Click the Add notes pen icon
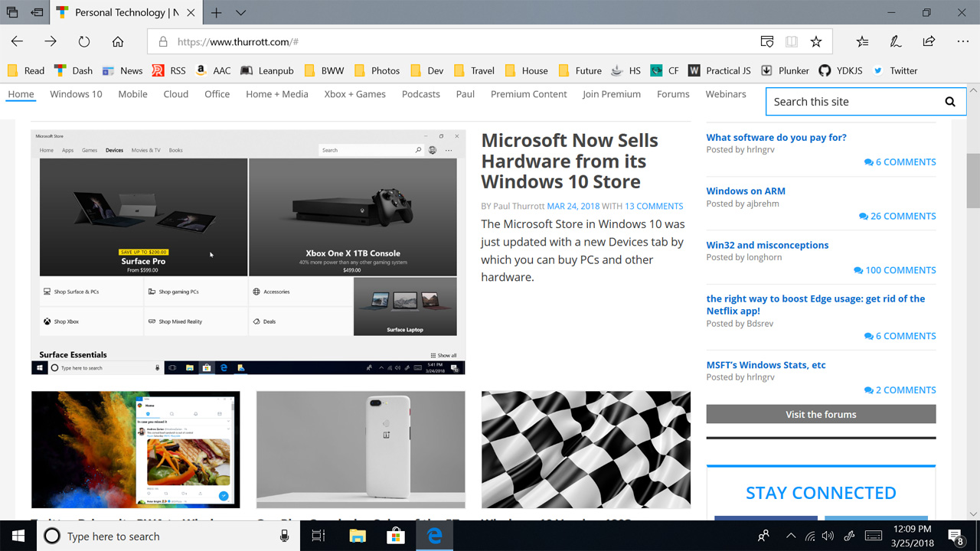The width and height of the screenshot is (980, 551). 895,41
